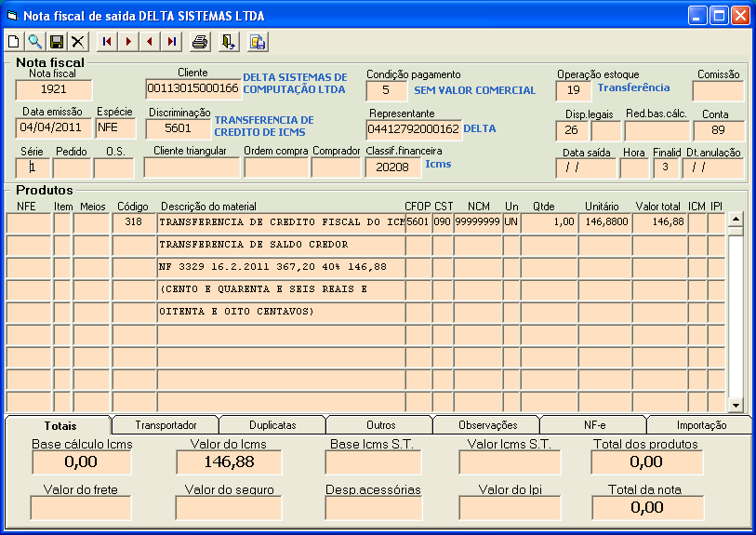Click description cell TRANSFERENCIA DE CREDITO FISCAL
756x535 pixels.
(281, 222)
